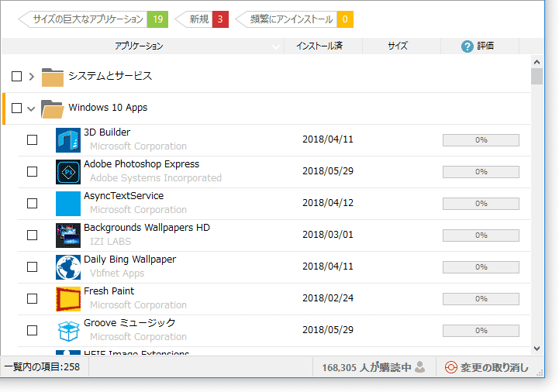
Task: Click the Backgrounds Wallpapers HD icon
Action: (x=68, y=236)
